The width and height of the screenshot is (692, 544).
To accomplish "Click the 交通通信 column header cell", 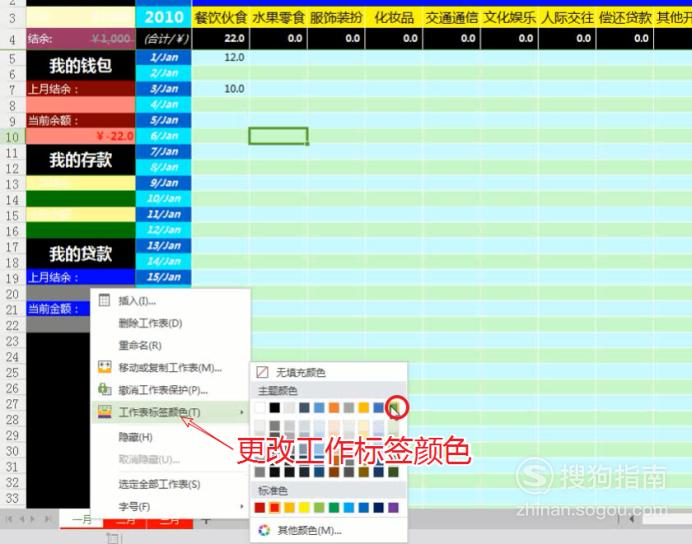I will coord(452,18).
